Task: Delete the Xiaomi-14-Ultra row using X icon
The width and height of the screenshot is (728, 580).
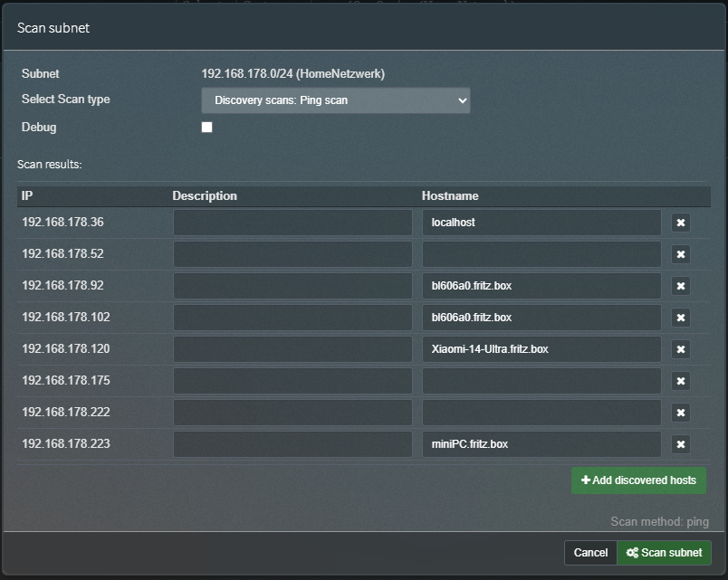Action: [x=681, y=349]
